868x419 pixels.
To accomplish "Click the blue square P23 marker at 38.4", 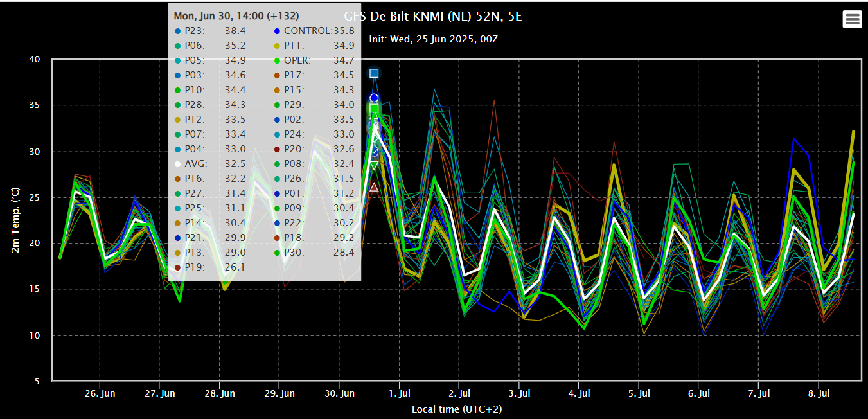I will (x=374, y=73).
